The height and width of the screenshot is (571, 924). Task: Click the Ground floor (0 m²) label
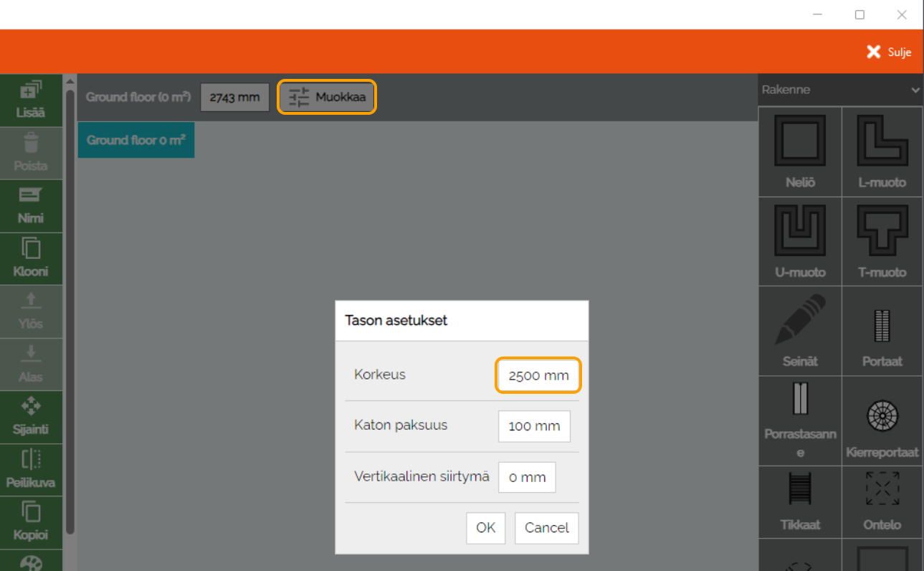[138, 97]
